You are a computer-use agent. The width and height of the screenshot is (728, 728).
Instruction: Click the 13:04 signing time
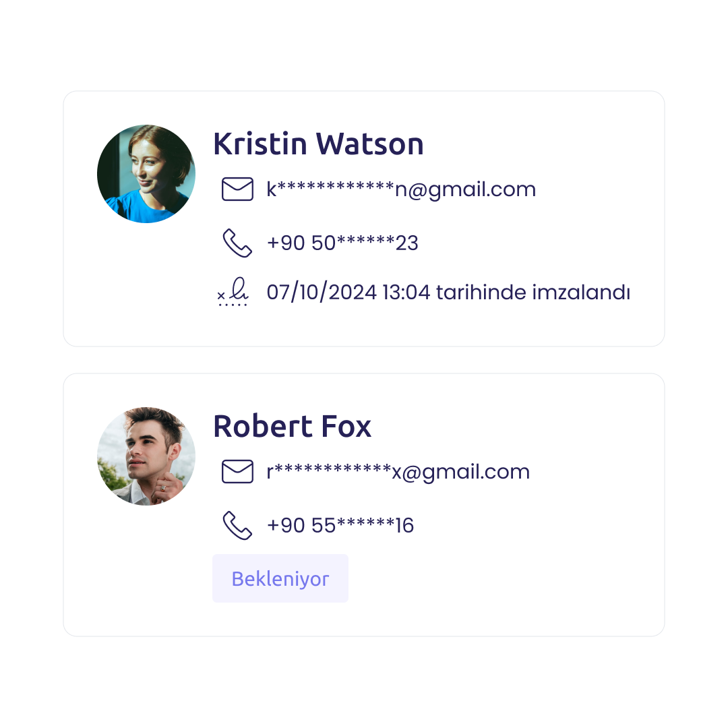pos(406,292)
